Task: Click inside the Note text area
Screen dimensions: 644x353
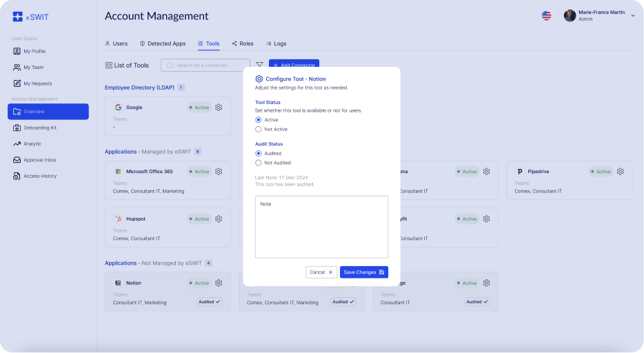Action: coord(321,227)
